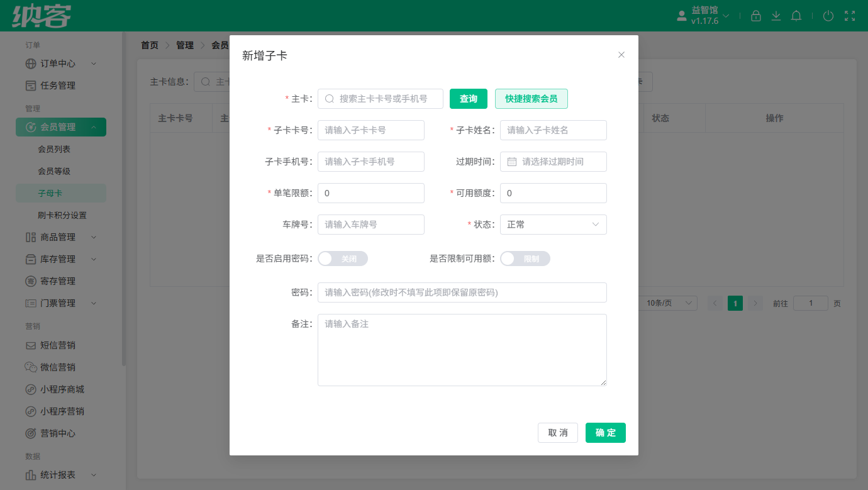The image size is (868, 490).
Task: Select 子母卡 in the sidebar
Action: [x=61, y=193]
